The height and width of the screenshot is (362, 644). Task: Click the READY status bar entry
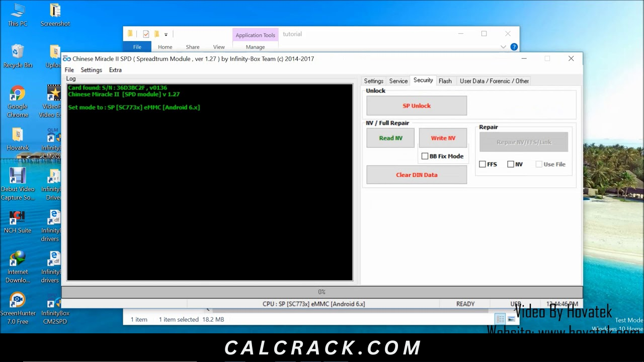click(x=465, y=304)
